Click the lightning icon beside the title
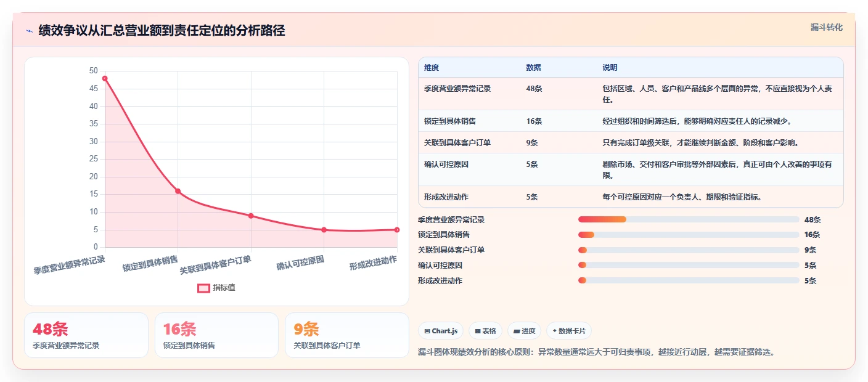 point(29,31)
